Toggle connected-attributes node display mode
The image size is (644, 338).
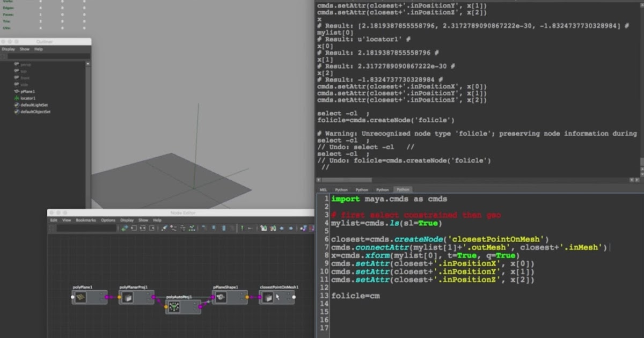click(214, 229)
